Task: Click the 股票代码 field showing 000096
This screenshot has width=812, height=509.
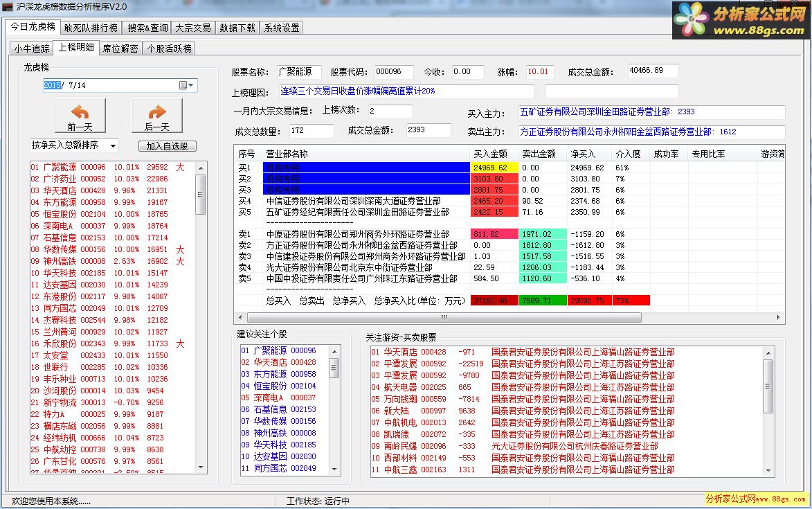Action: click(x=394, y=72)
